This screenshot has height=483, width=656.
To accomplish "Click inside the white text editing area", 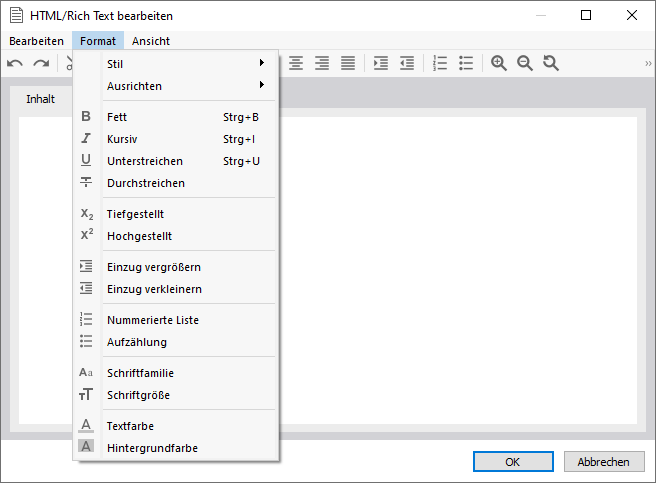I will [x=458, y=270].
